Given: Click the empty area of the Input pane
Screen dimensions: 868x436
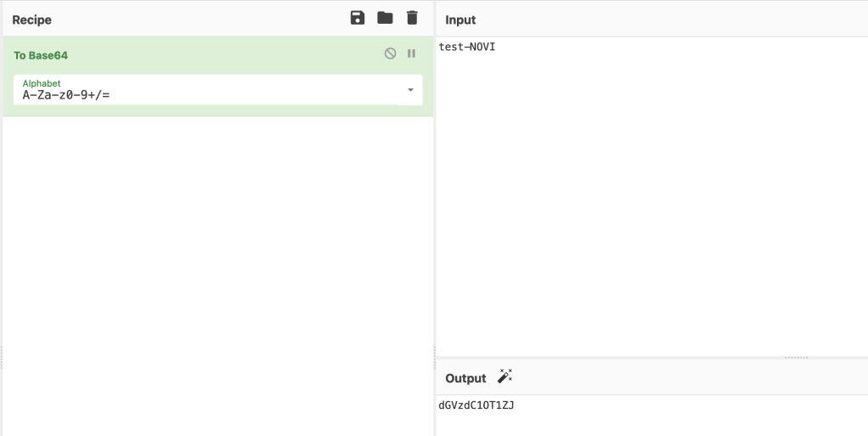Looking at the screenshot, I should click(651, 204).
